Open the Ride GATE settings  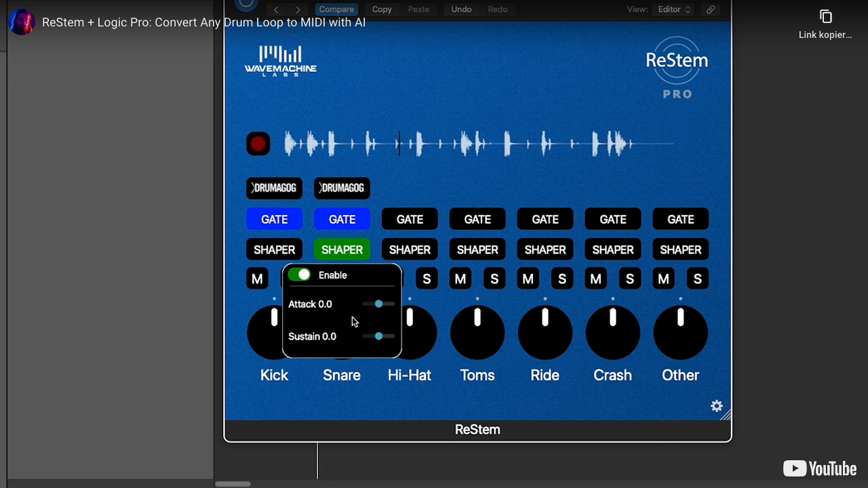[x=545, y=219]
